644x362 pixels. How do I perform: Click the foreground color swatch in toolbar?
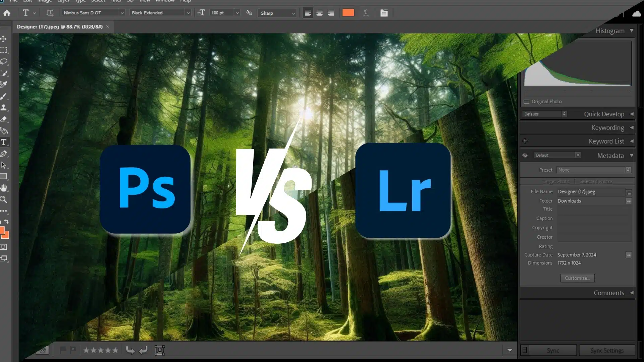[x=2, y=230]
